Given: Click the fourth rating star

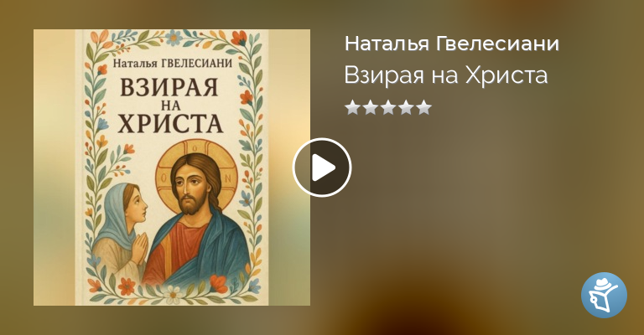Looking at the screenshot, I should pos(406,108).
